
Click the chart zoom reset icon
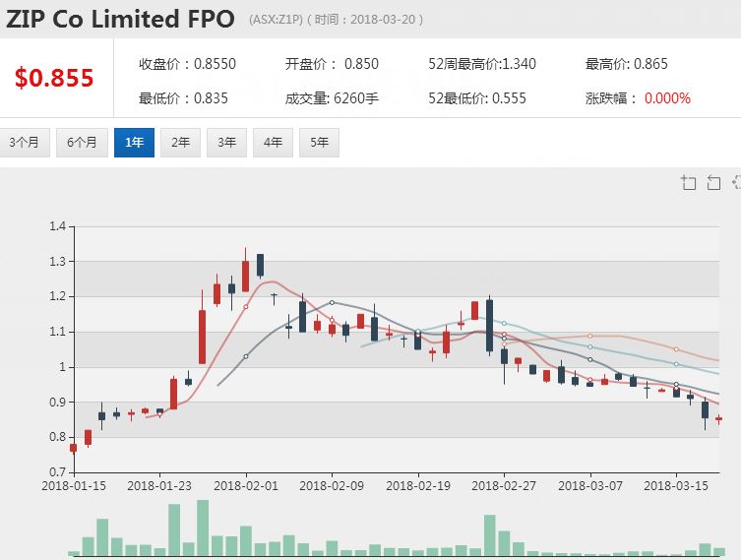click(x=713, y=182)
